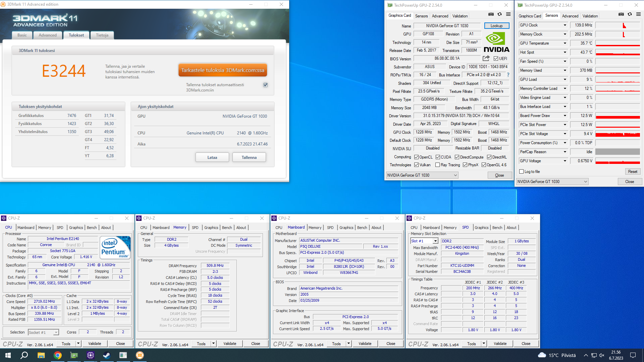The height and width of the screenshot is (362, 644).
Task: Expand GPU Clock sensor dropdown
Action: tap(565, 25)
